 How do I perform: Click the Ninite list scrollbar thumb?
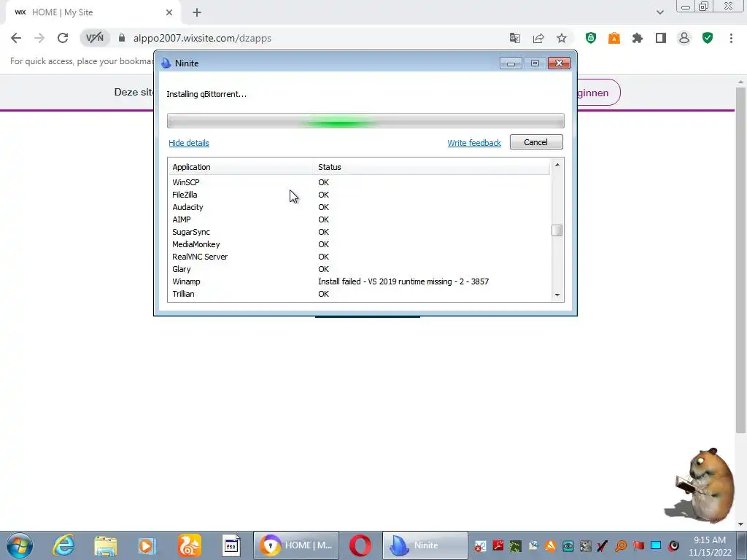(x=557, y=230)
